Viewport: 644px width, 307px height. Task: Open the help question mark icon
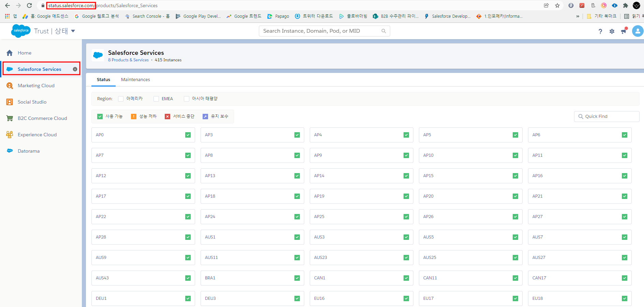pyautogui.click(x=600, y=31)
